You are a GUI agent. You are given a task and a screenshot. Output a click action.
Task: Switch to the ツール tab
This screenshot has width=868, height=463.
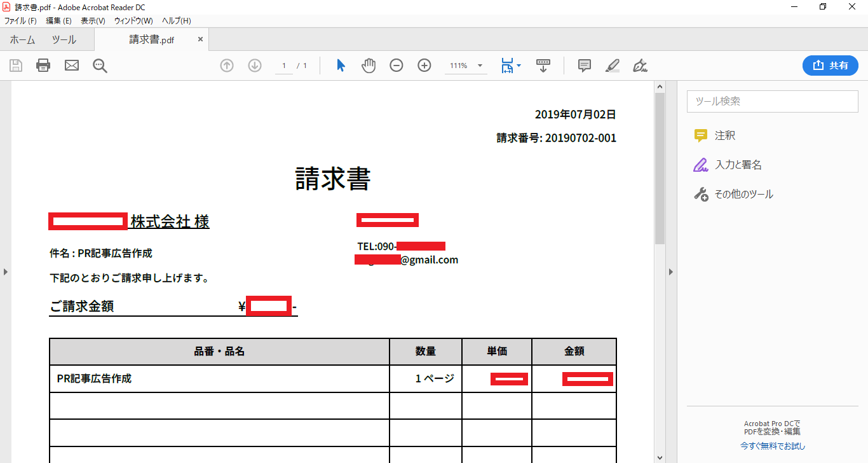click(64, 40)
